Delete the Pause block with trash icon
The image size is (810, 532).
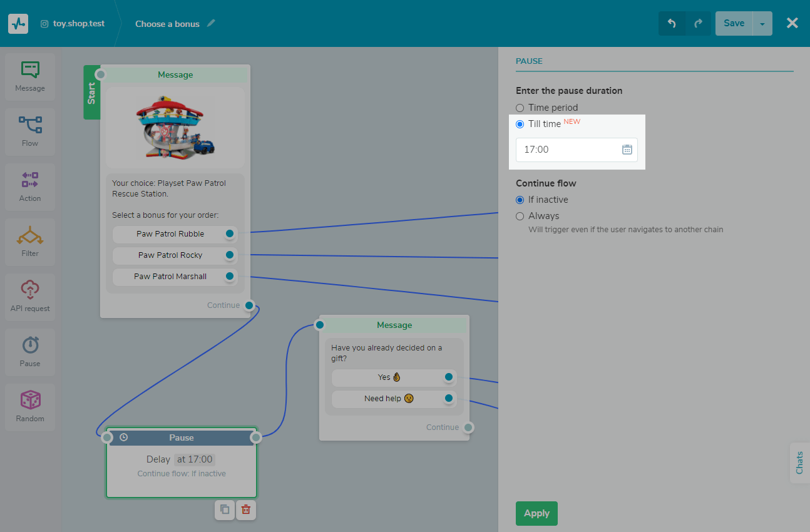246,509
